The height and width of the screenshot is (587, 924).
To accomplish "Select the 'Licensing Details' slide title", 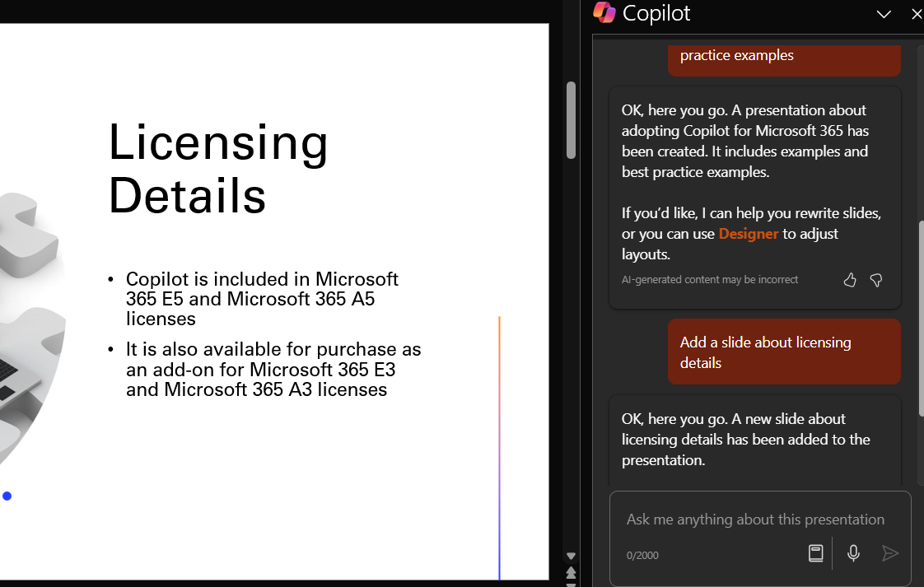I will tap(217, 168).
